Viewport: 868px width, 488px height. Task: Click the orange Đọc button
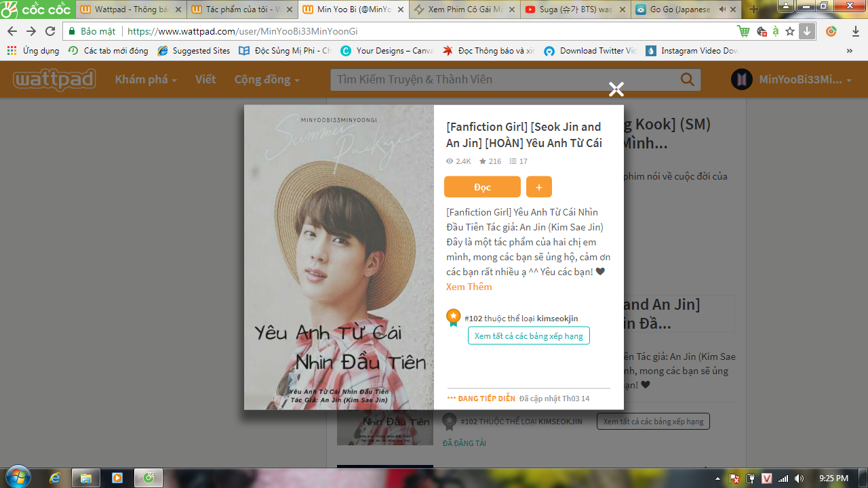pyautogui.click(x=482, y=187)
